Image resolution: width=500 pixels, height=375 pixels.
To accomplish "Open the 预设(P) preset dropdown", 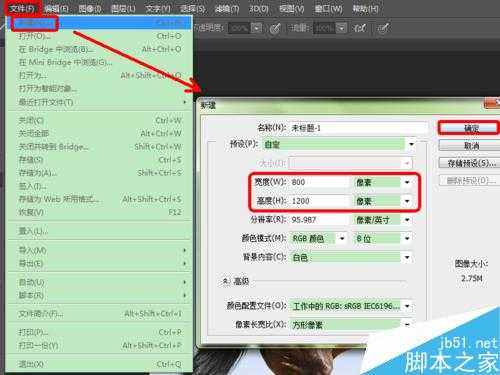I will (340, 144).
